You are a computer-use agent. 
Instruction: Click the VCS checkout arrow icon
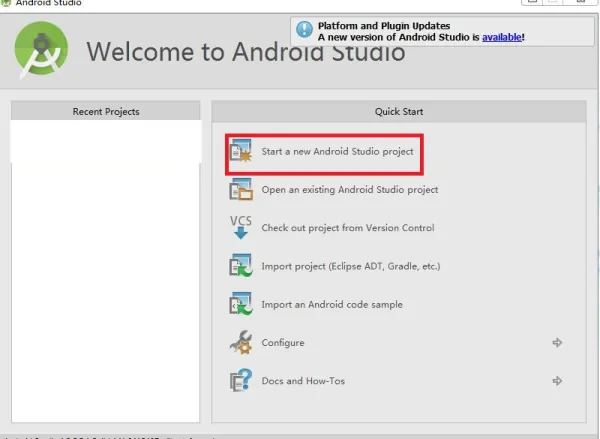tap(241, 227)
